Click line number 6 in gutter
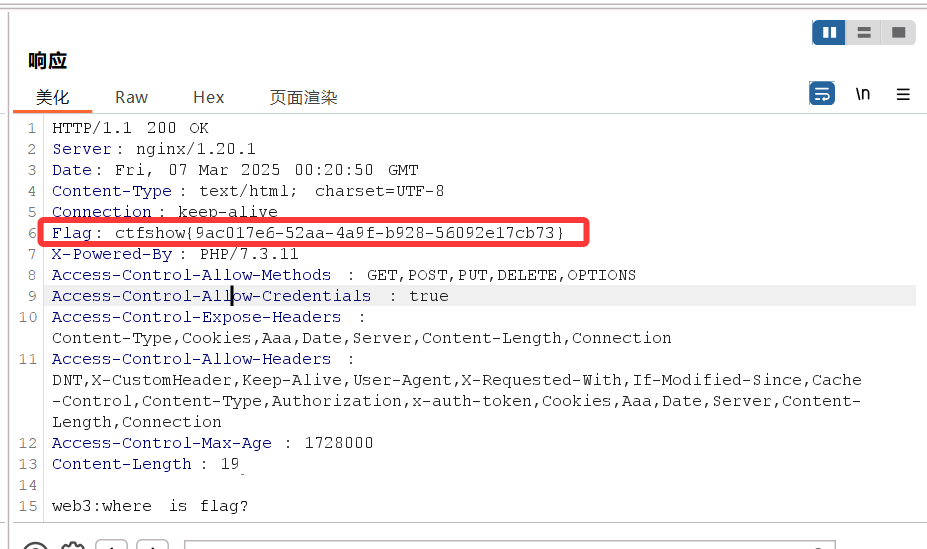 32,233
